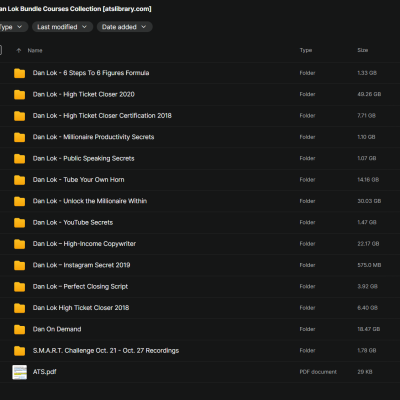
Task: Open S.M.A.R.T. Challenge Oct. 21 - Oct. 27 Recordings
Action: point(106,350)
